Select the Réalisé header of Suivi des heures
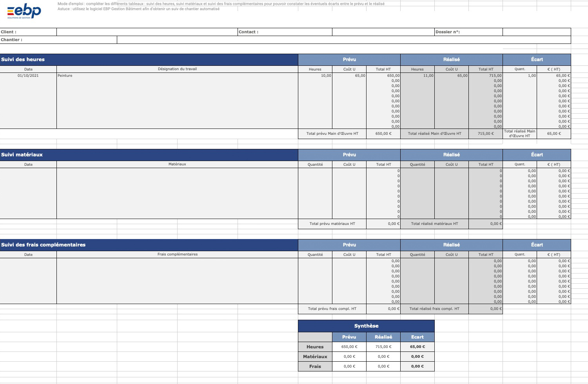This screenshot has height=384, width=588. pos(452,60)
